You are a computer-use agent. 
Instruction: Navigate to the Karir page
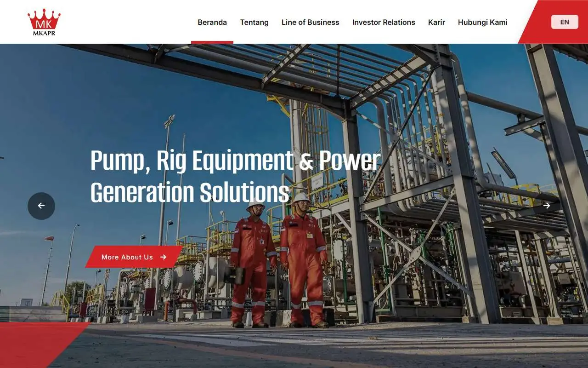(x=436, y=22)
